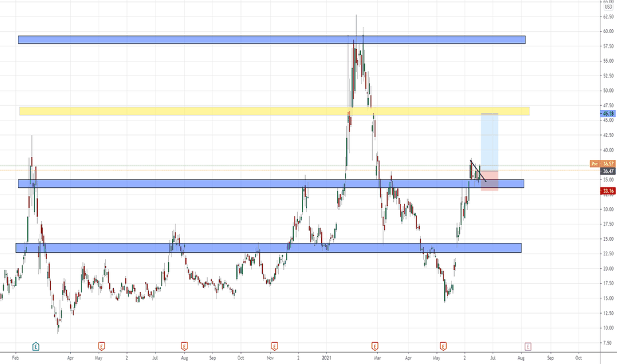Select the top blue resistance rectangle near 58.50
The image size is (617, 364).
tap(271, 40)
